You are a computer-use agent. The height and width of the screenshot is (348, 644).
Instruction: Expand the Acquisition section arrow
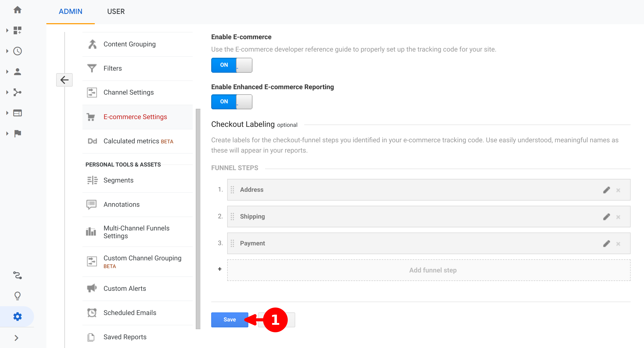click(7, 92)
